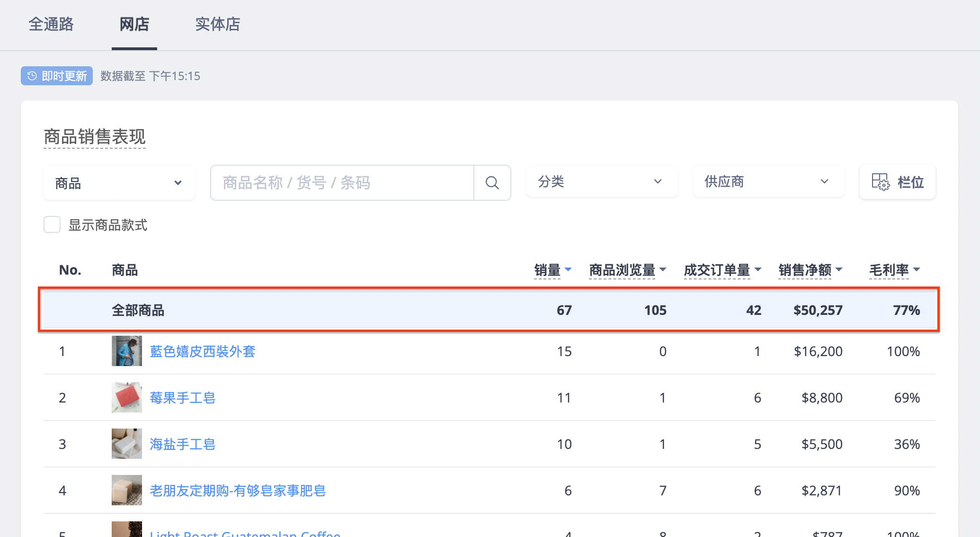Click the clock icon in 即时更新

pos(32,76)
